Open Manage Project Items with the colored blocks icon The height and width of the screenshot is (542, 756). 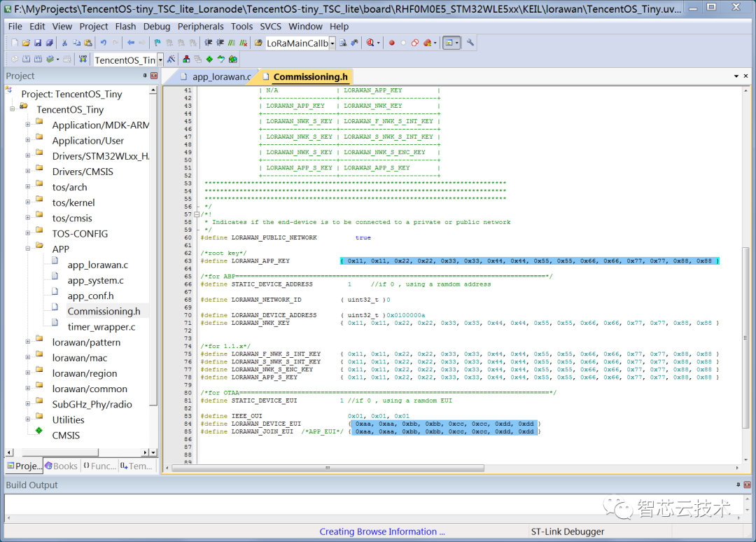186,60
